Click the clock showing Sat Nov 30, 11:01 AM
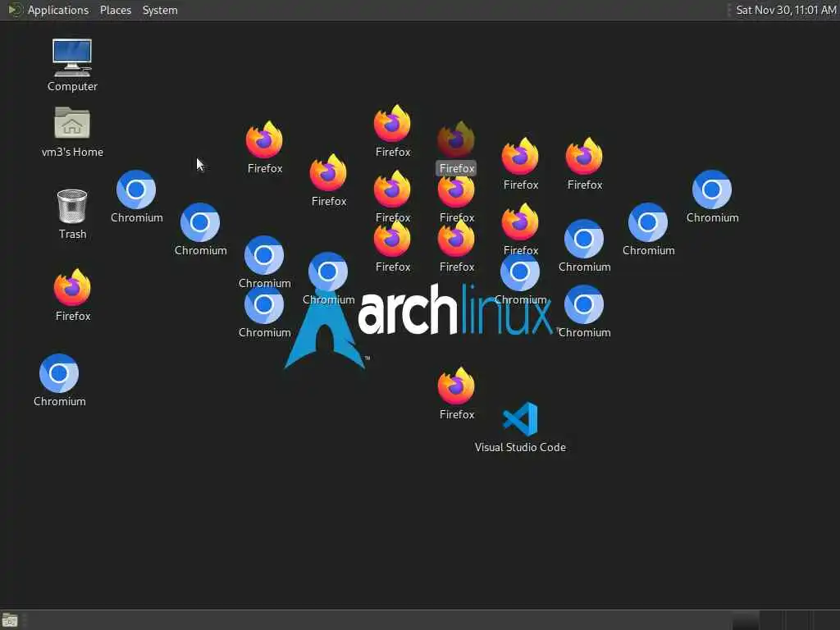Screen dimensions: 840x630 point(786,10)
